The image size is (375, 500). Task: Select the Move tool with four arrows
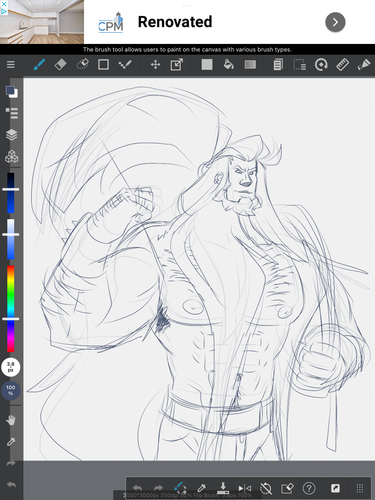pyautogui.click(x=155, y=64)
